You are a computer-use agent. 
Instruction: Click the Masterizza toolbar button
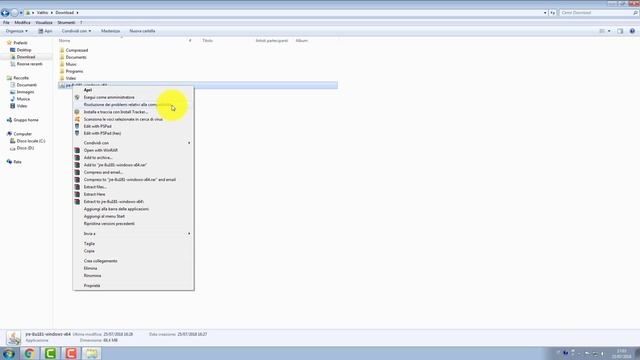click(111, 31)
